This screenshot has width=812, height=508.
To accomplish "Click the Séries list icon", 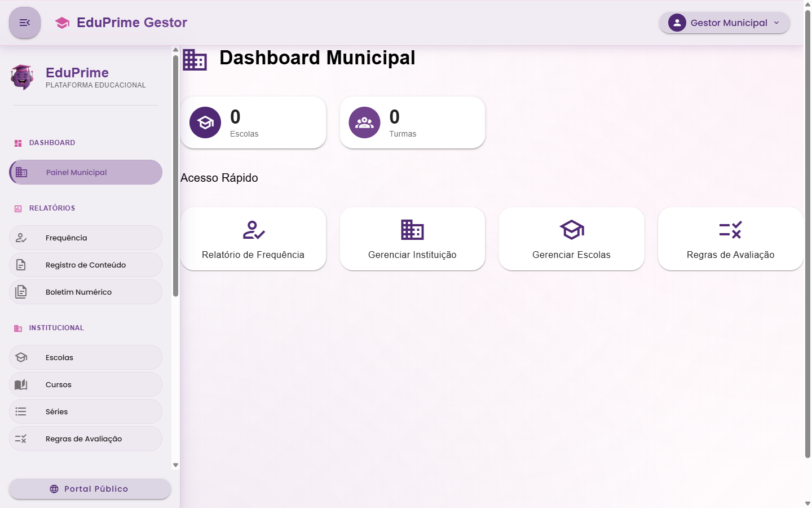I will pos(21,411).
